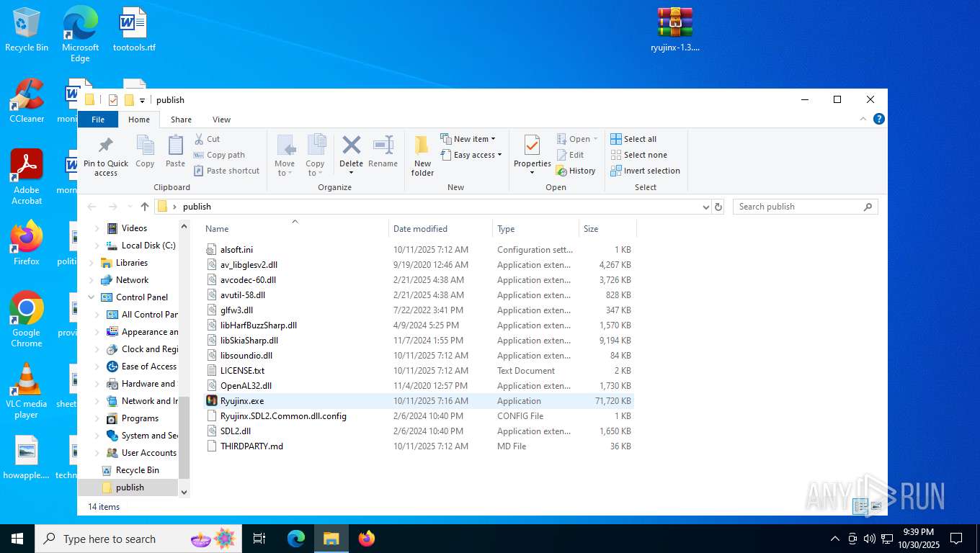Click the Copy ribbon button

tap(145, 153)
